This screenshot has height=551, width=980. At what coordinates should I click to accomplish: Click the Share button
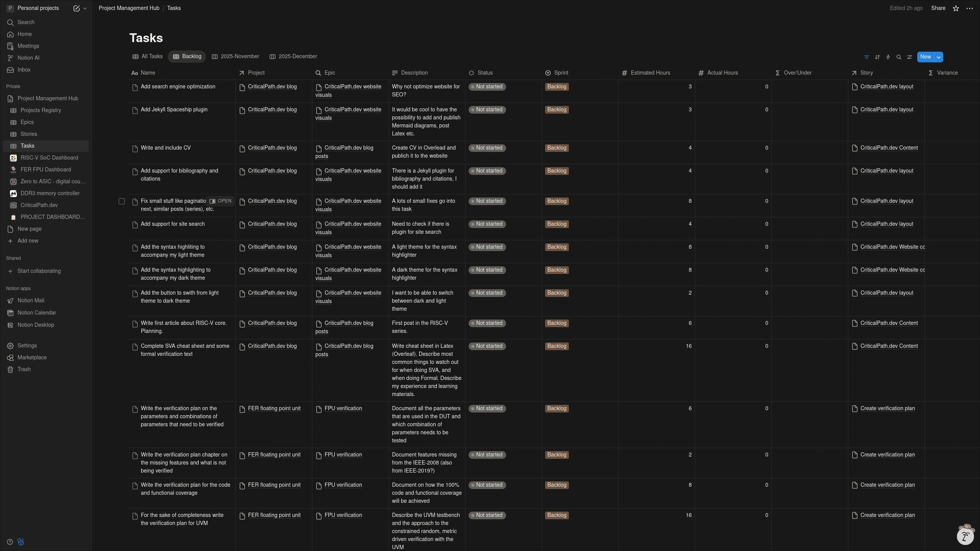(x=938, y=8)
